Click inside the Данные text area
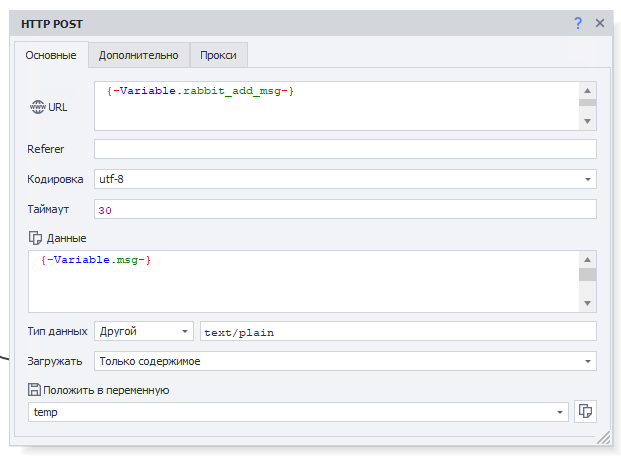621x463 pixels. (303, 281)
